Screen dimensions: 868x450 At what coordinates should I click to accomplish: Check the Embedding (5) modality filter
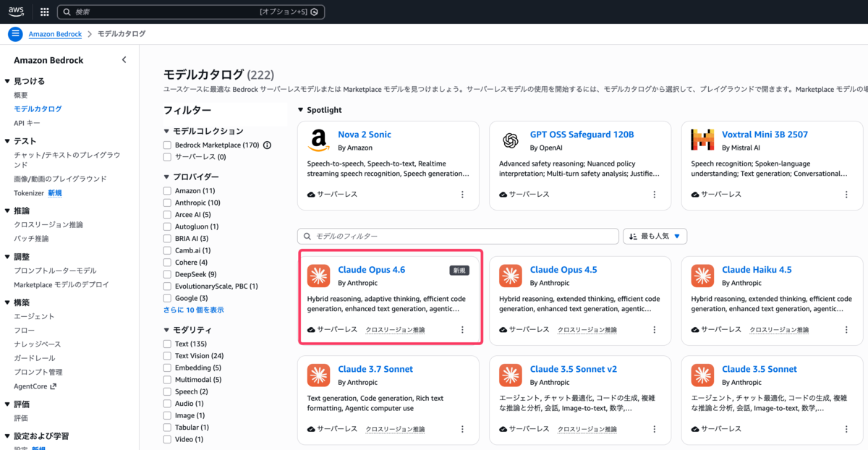[168, 368]
